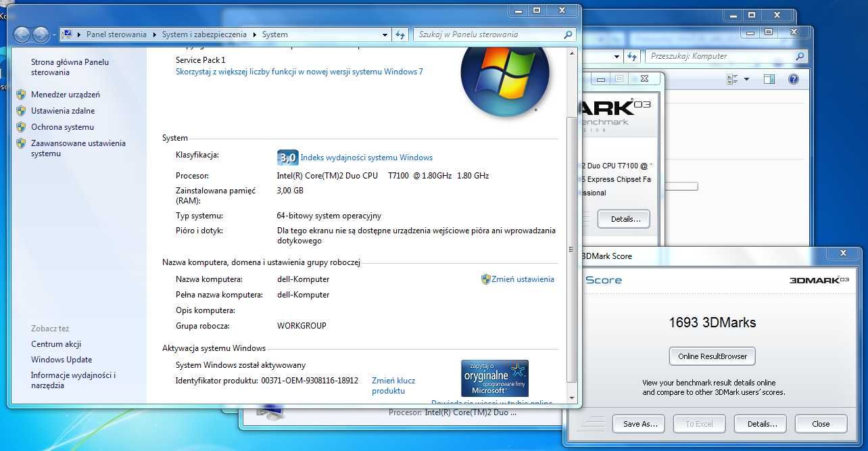Click the forward arrow in the System window

click(41, 34)
